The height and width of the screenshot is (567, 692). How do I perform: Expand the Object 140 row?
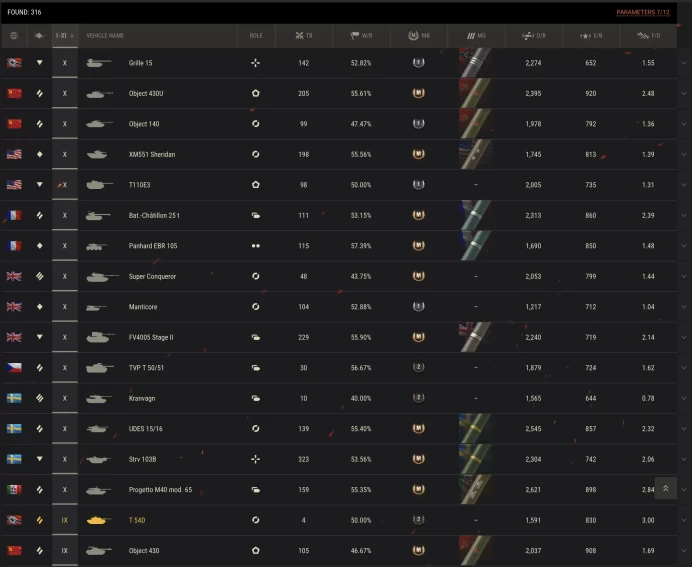pos(684,124)
